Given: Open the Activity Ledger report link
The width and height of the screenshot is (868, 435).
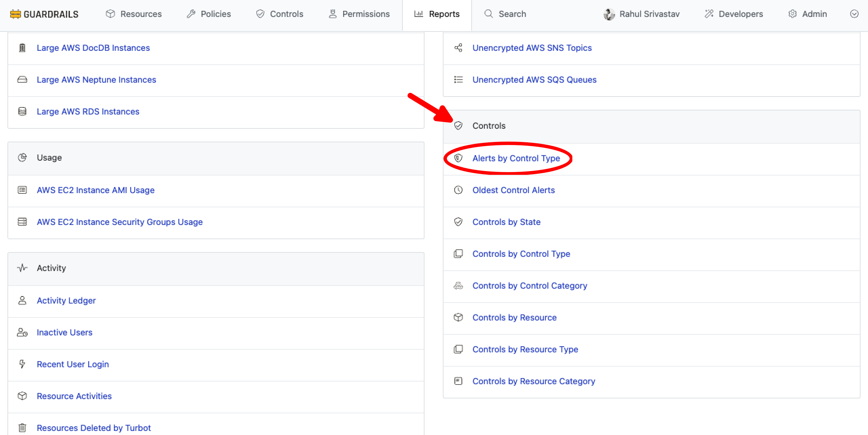Looking at the screenshot, I should (x=66, y=301).
